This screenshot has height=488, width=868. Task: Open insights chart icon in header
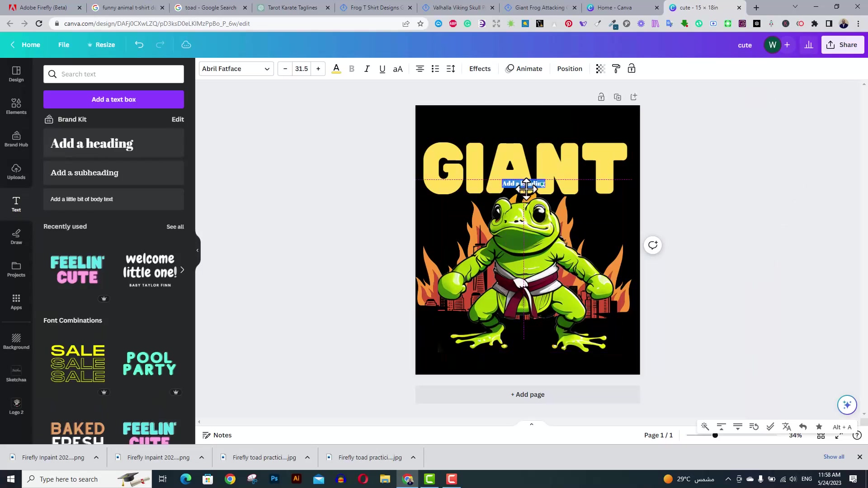click(x=809, y=45)
